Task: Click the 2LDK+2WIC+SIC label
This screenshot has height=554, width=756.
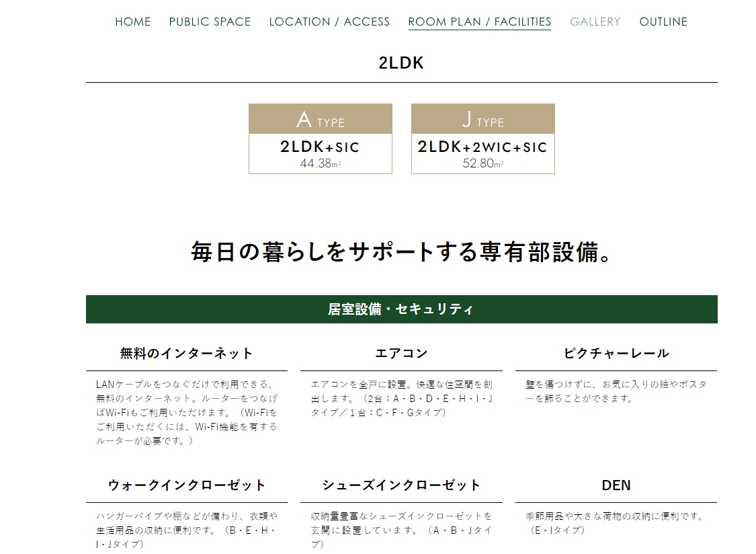Action: [x=482, y=147]
